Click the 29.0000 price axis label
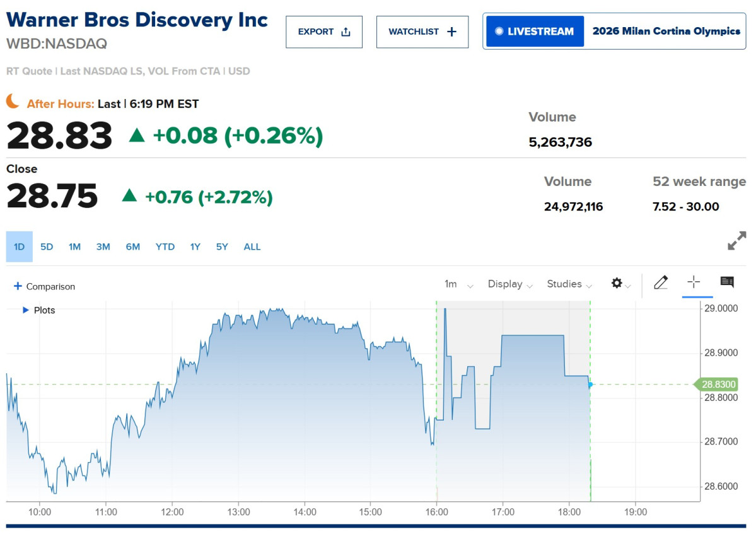Viewport: 756px width, 534px height. point(721,308)
